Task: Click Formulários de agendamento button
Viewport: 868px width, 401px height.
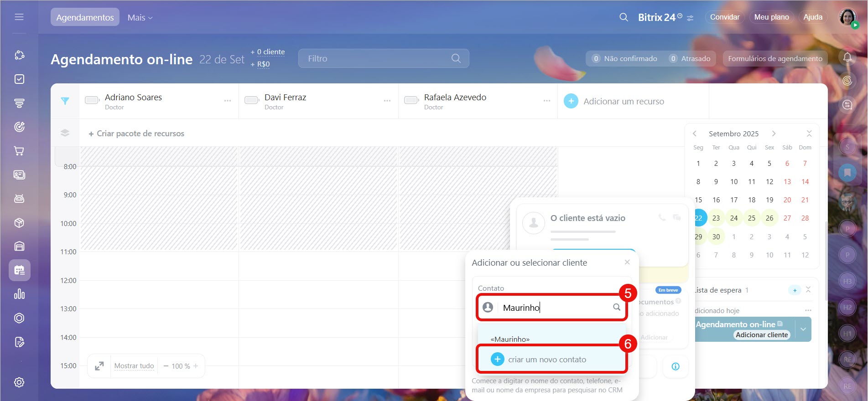Action: [x=775, y=58]
